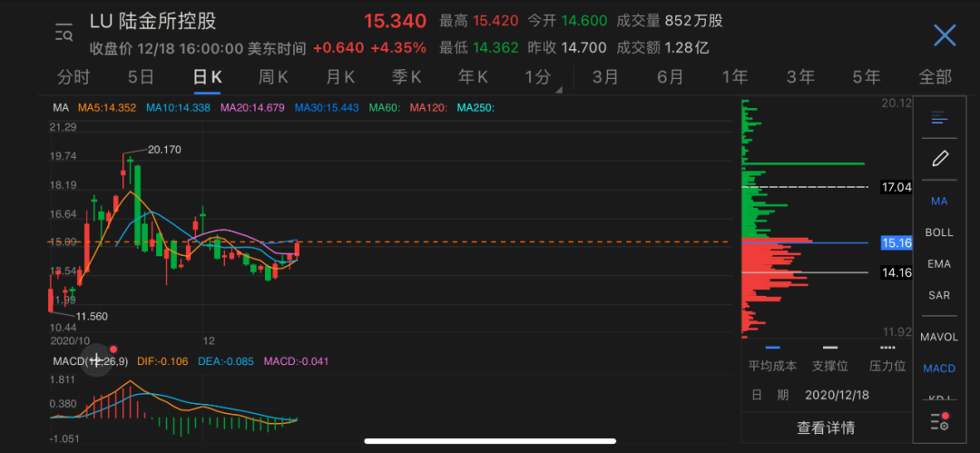The width and height of the screenshot is (980, 453).
Task: Open the stock search list icon
Action: click(64, 33)
